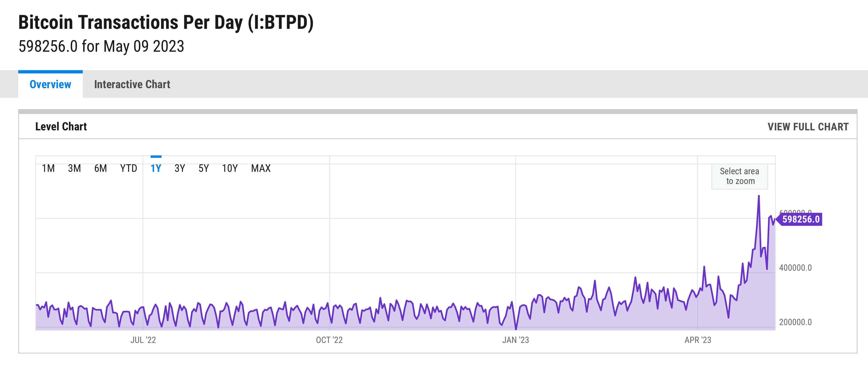
Task: Click the Select area to zoom box
Action: (740, 176)
